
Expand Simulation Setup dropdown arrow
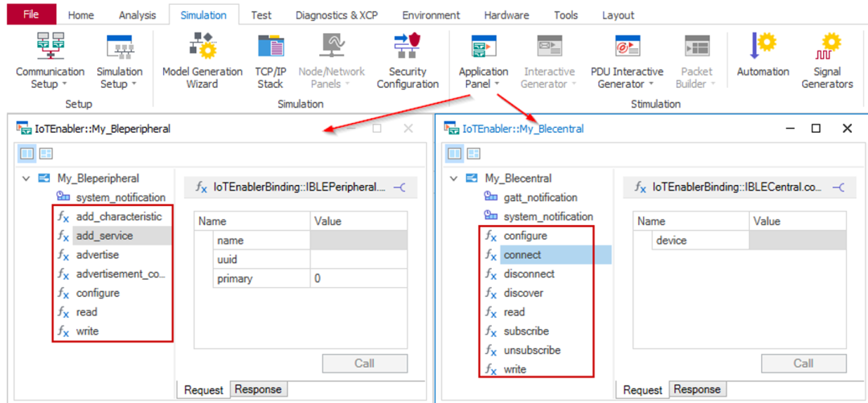133,84
